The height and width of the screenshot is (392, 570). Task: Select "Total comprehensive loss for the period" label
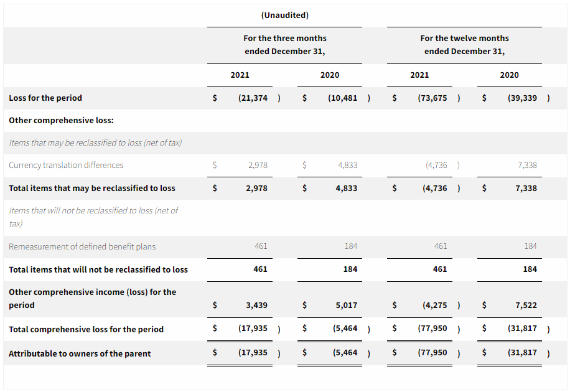(x=86, y=329)
